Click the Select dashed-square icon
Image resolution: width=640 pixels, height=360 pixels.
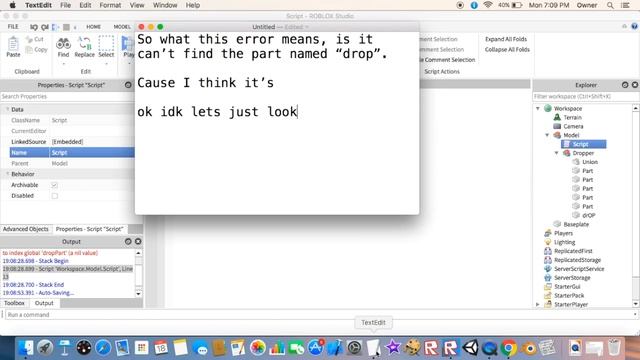point(106,43)
